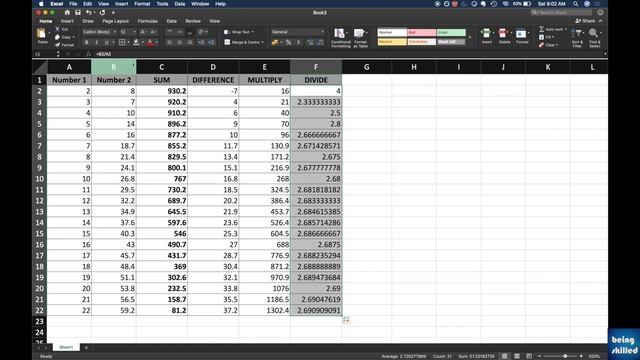Image resolution: width=640 pixels, height=360 pixels.
Task: Apply the Good cell style
Action: click(x=451, y=32)
